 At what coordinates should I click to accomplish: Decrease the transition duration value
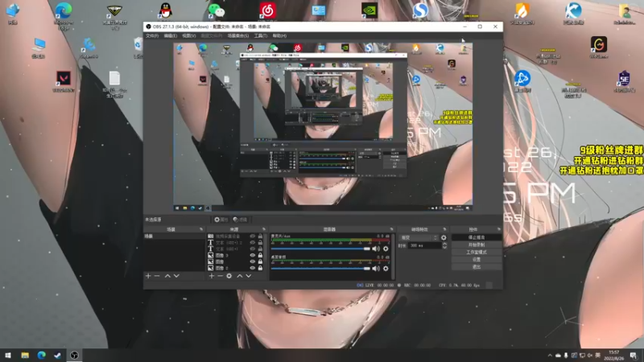(x=444, y=248)
